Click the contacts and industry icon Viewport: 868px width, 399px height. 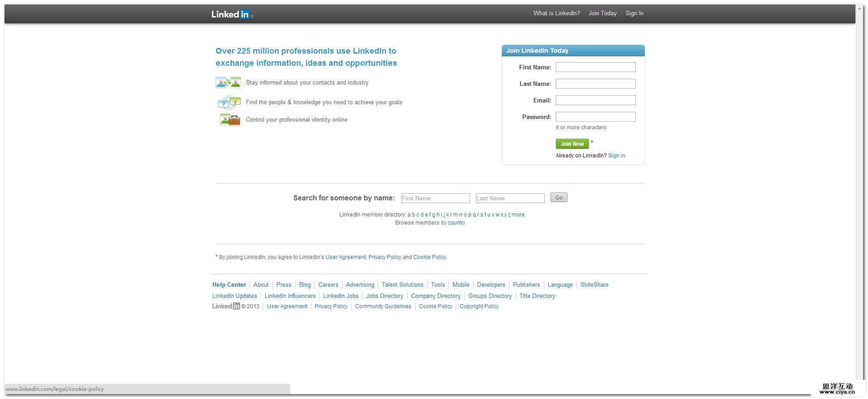228,83
